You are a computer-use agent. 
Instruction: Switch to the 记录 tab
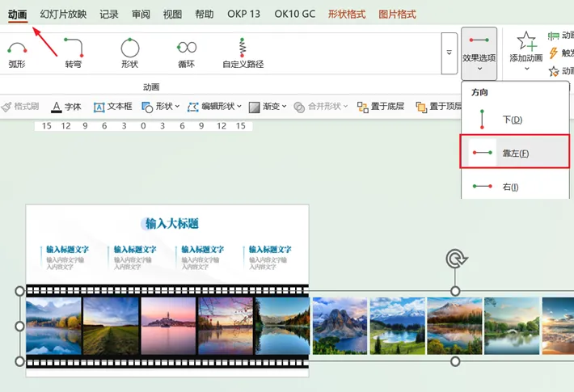coord(109,15)
